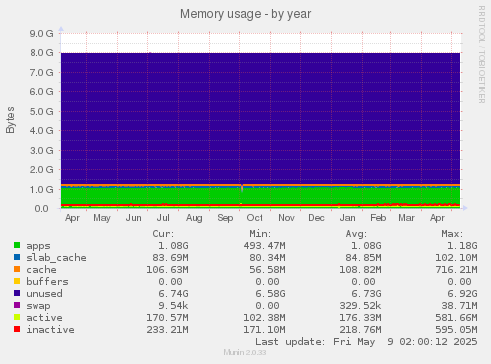Image resolution: width=491 pixels, height=364 pixels.
Task: Click the red inactive legend swatch
Action: coord(17,329)
